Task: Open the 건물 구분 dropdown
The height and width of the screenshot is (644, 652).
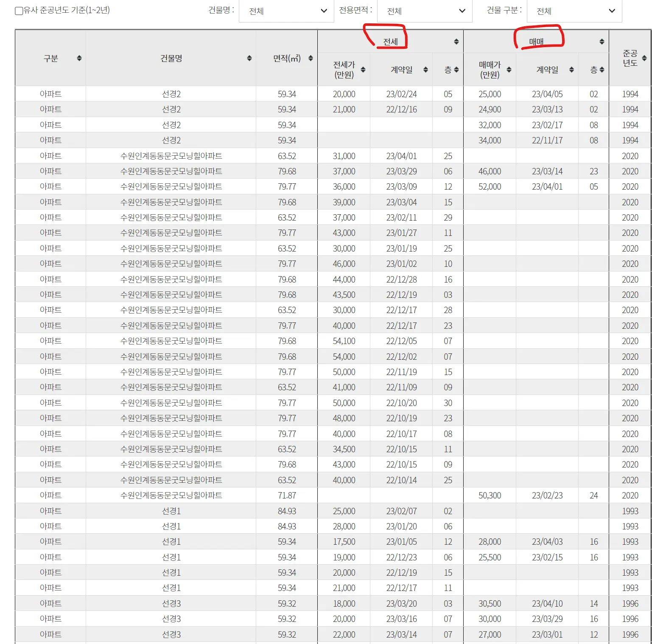Action: pos(574,11)
